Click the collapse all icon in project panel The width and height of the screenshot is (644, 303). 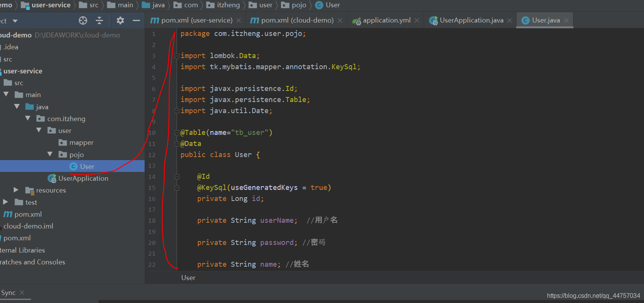[x=100, y=21]
